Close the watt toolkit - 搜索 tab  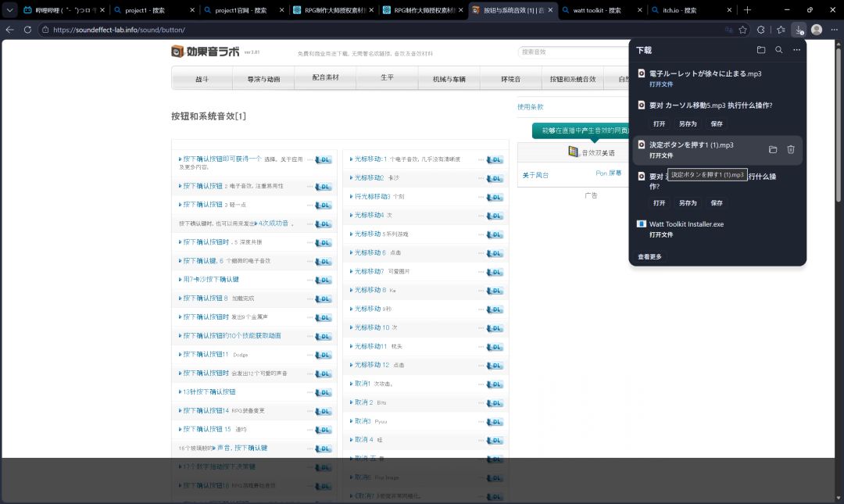[x=639, y=10]
